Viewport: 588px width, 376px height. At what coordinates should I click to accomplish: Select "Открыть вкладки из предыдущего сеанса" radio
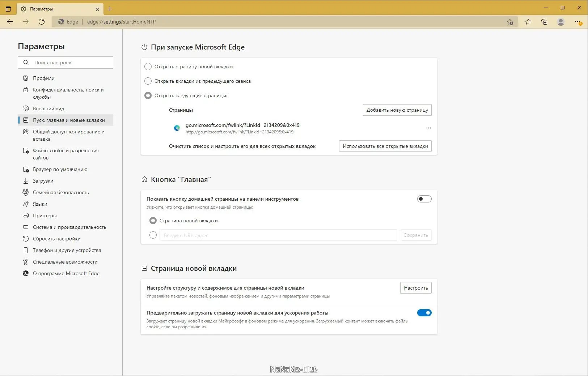click(148, 81)
